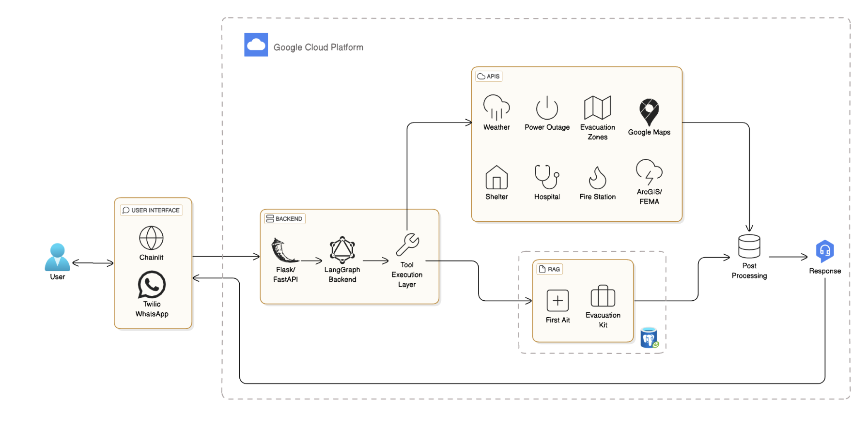Select the USER INTERFACE group tag
868x429 pixels.
pyautogui.click(x=151, y=210)
